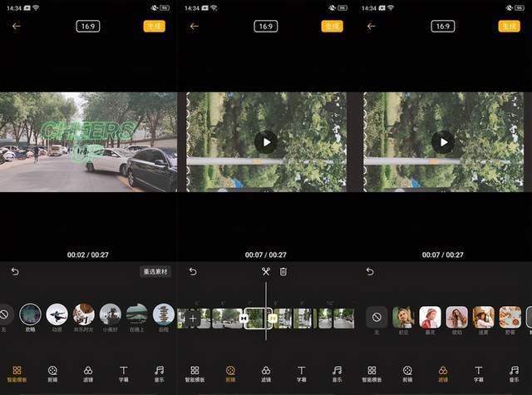Tap the yellow generate button on the timeline screen
The height and width of the screenshot is (395, 532).
[332, 26]
